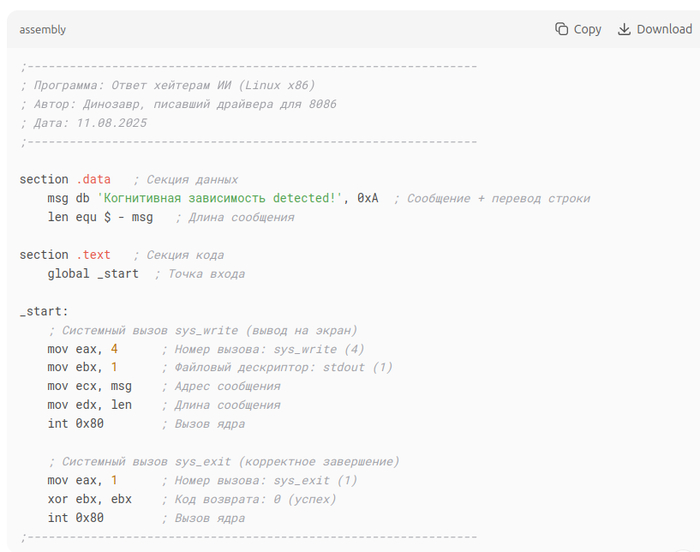Image resolution: width=700 pixels, height=552 pixels.
Task: Click the 'Автор: Динозавр' comment line
Action: click(178, 104)
